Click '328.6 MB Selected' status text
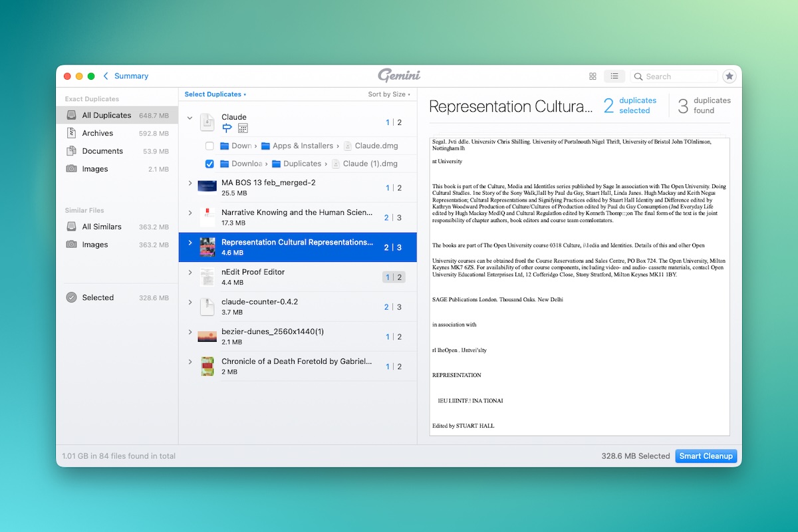Screen dimensions: 798x532 [635, 456]
